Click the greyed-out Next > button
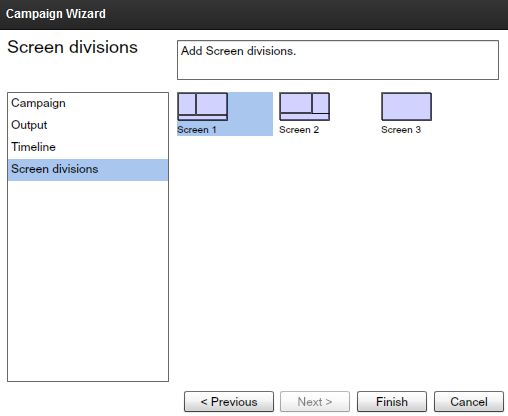Screen dimensions: 508x416 [315, 402]
